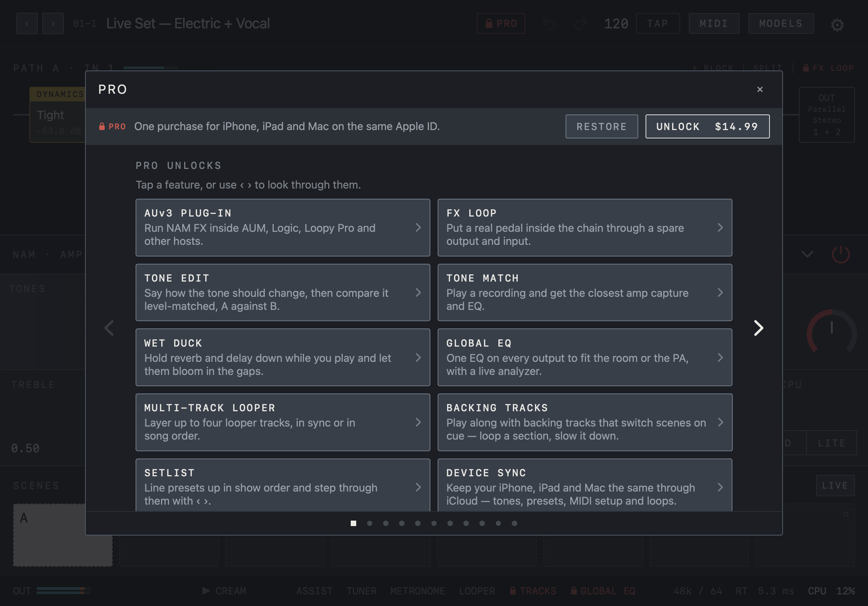This screenshot has width=868, height=606.
Task: Open settings gear icon
Action: pos(837,25)
